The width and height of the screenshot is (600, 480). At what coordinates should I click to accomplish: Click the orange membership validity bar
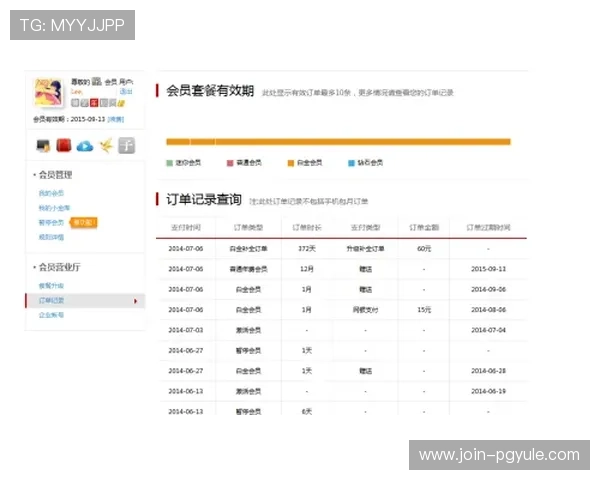click(338, 142)
